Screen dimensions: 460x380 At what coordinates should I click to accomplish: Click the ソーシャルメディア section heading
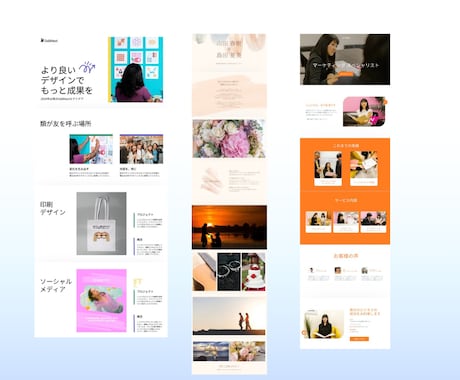(x=56, y=285)
